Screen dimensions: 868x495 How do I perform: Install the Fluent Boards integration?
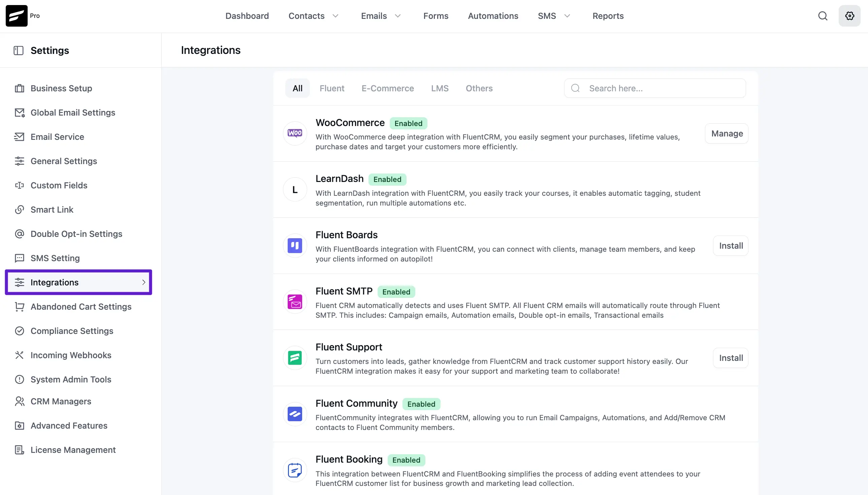(731, 245)
